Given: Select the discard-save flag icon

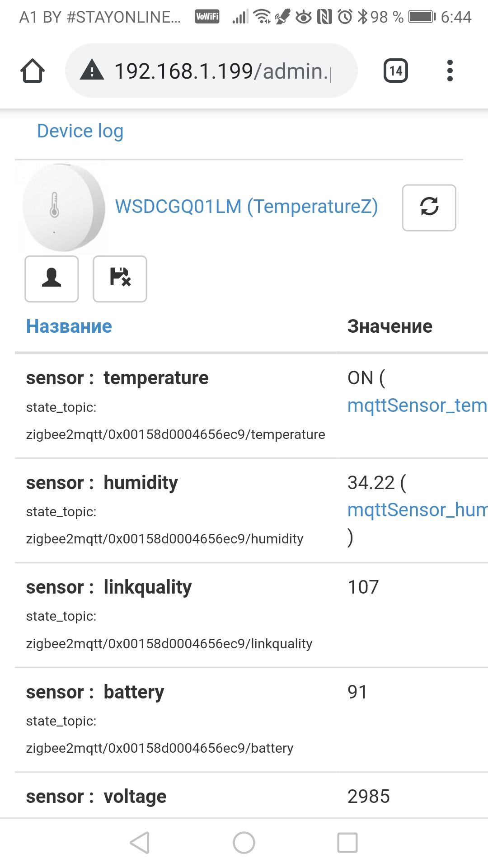Looking at the screenshot, I should 119,279.
